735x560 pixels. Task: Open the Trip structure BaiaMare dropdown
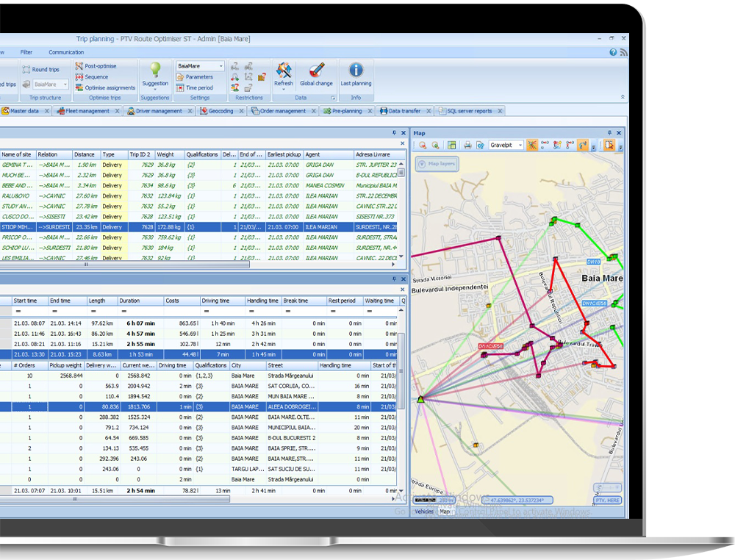65,85
